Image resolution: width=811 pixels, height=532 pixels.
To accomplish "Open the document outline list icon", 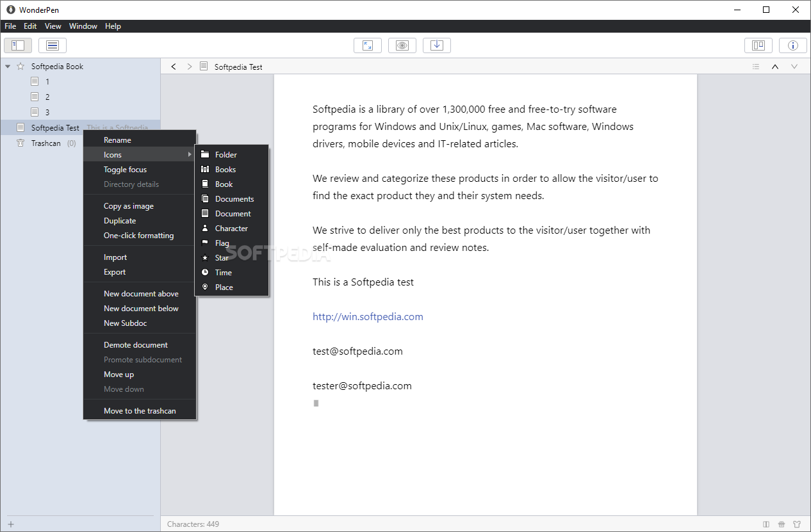I will 756,67.
